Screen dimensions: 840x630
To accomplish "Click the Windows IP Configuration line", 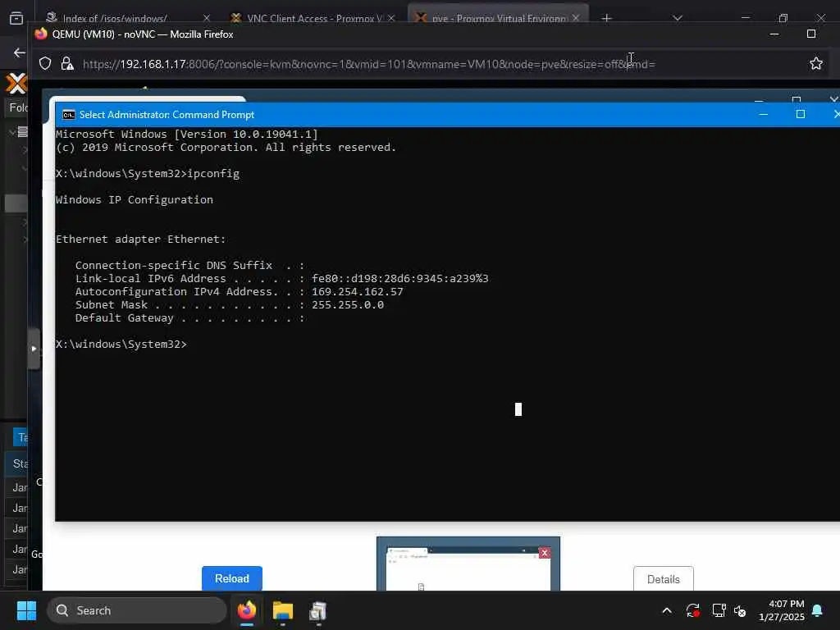I will click(x=135, y=200).
